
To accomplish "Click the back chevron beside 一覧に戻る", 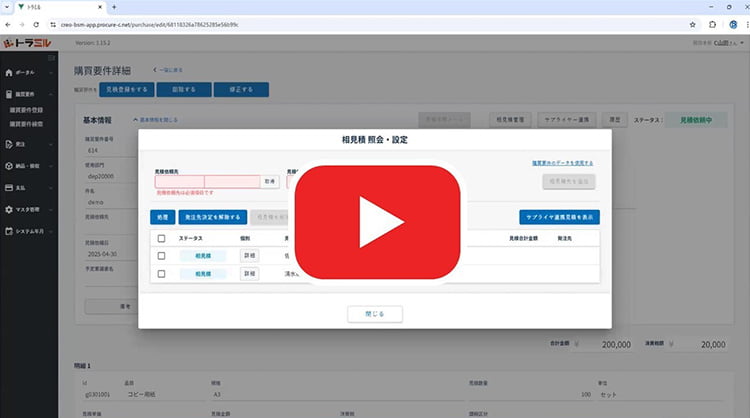I will (154, 70).
